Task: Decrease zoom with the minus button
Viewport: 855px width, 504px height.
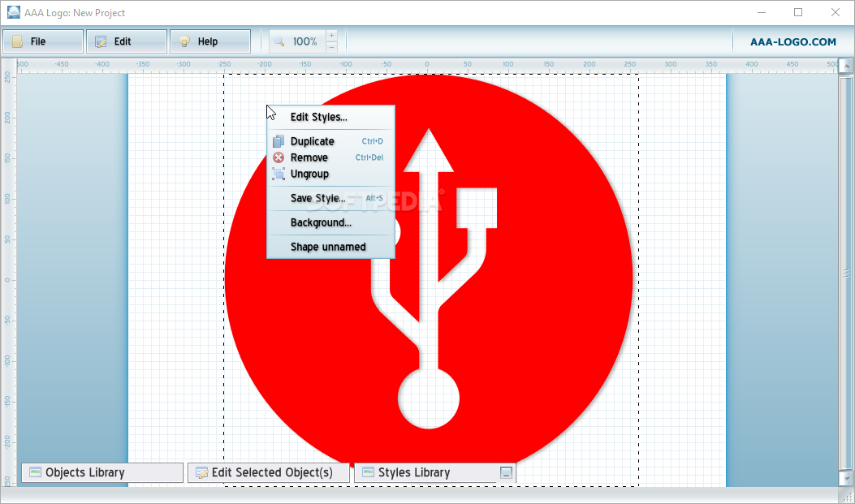Action: (331, 47)
